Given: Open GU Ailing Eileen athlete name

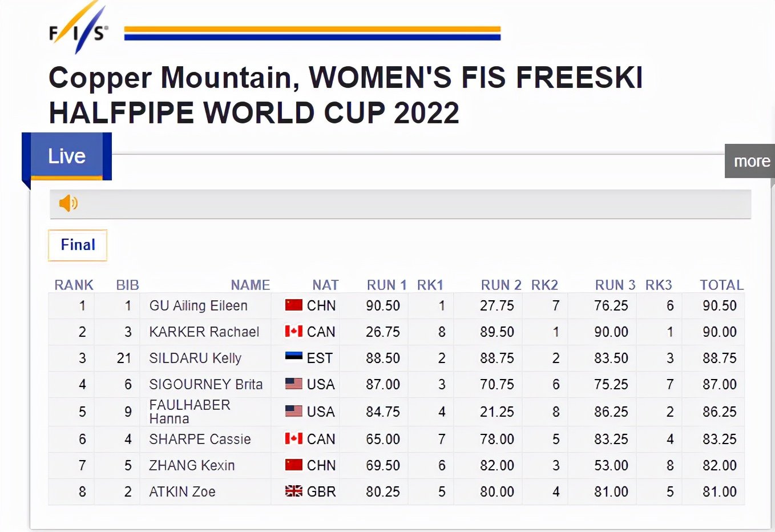Looking at the screenshot, I should 198,306.
